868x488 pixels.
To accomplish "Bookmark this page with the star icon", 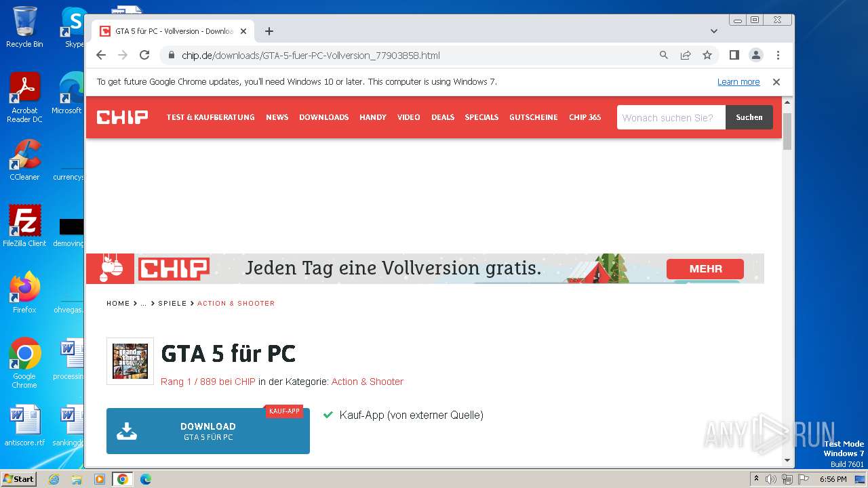I will (x=707, y=55).
